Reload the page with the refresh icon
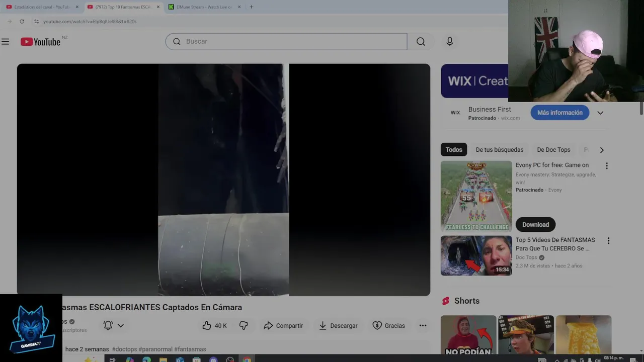Image resolution: width=644 pixels, height=362 pixels. 22,22
